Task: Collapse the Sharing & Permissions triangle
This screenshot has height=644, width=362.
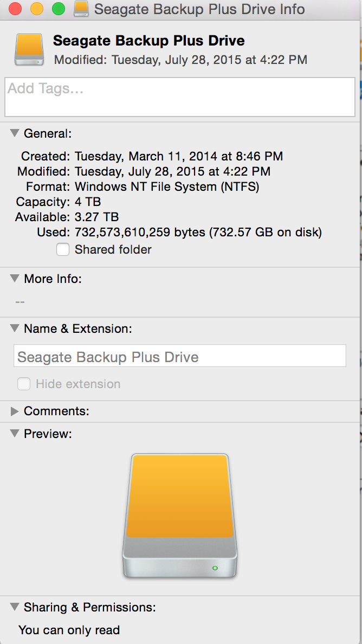Action: pyautogui.click(x=15, y=607)
